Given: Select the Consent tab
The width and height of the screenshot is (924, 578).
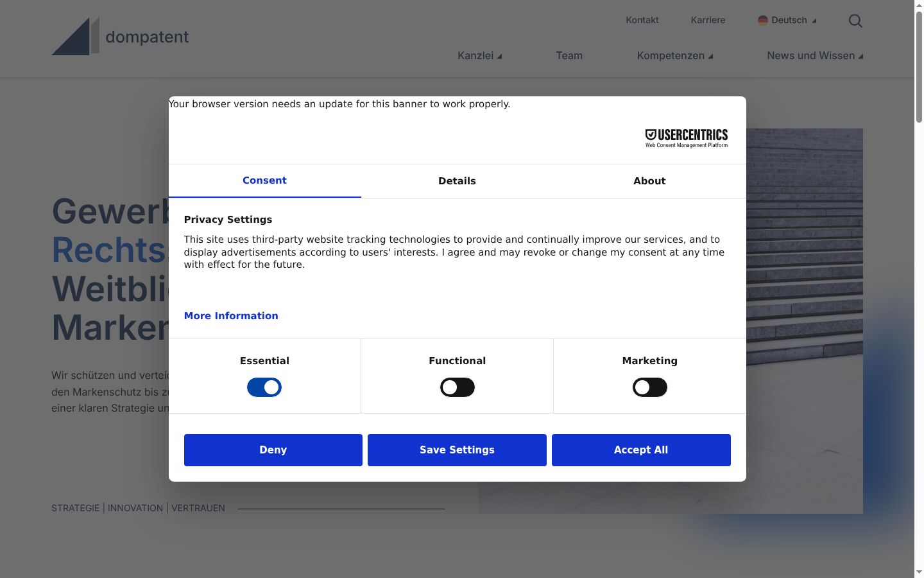Looking at the screenshot, I should [264, 180].
